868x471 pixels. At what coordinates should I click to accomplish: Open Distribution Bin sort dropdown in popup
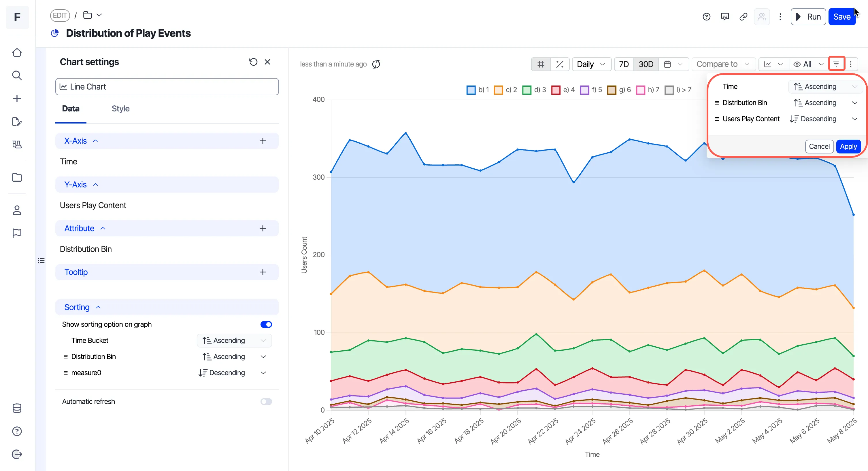[825, 103]
